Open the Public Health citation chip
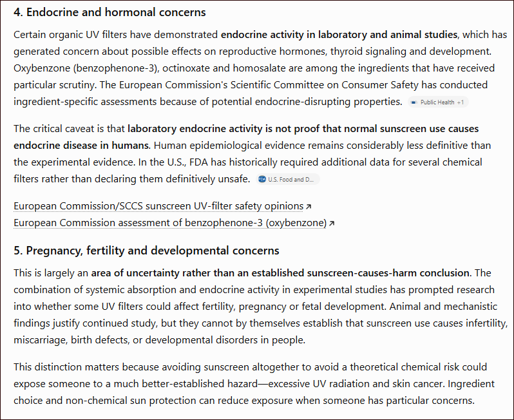Viewport: 514px width, 420px height. 438,102
